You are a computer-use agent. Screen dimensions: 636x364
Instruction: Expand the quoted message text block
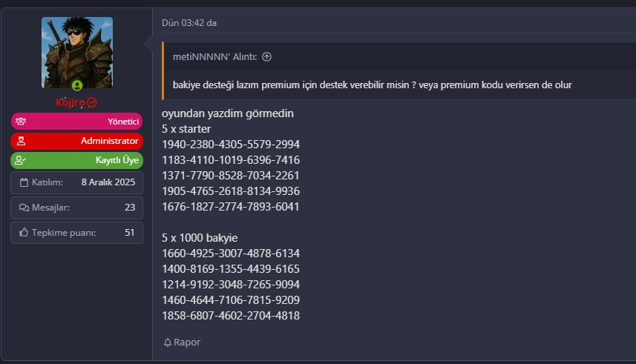[x=372, y=85]
